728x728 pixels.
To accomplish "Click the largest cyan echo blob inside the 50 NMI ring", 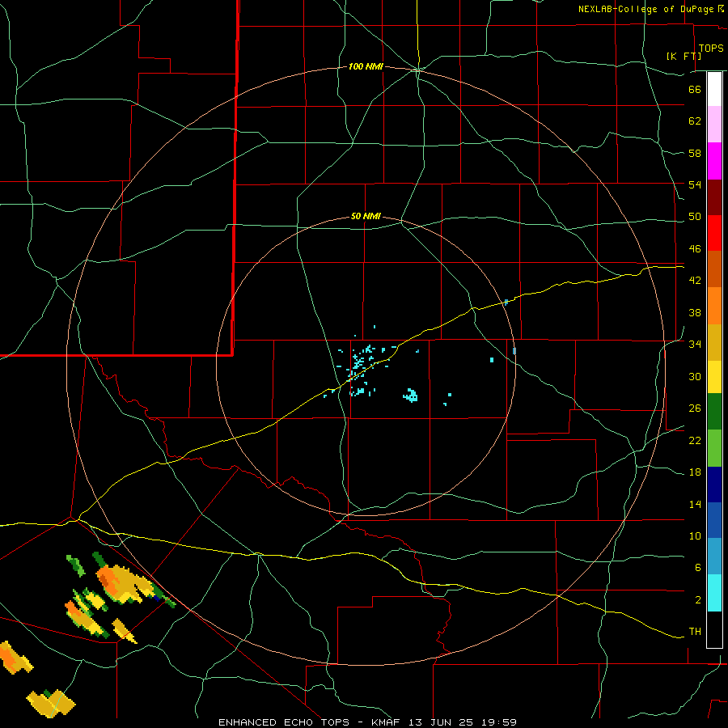I will pyautogui.click(x=410, y=396).
